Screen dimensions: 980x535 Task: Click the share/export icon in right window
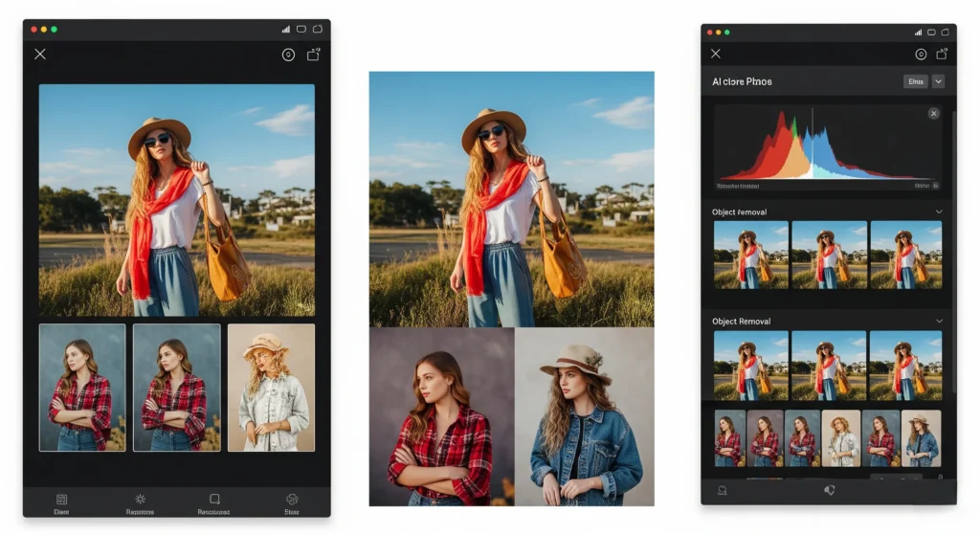(942, 54)
